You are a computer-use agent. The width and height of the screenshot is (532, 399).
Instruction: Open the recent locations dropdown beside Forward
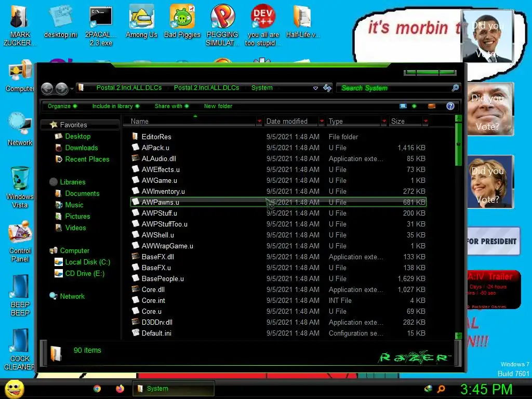coord(72,89)
